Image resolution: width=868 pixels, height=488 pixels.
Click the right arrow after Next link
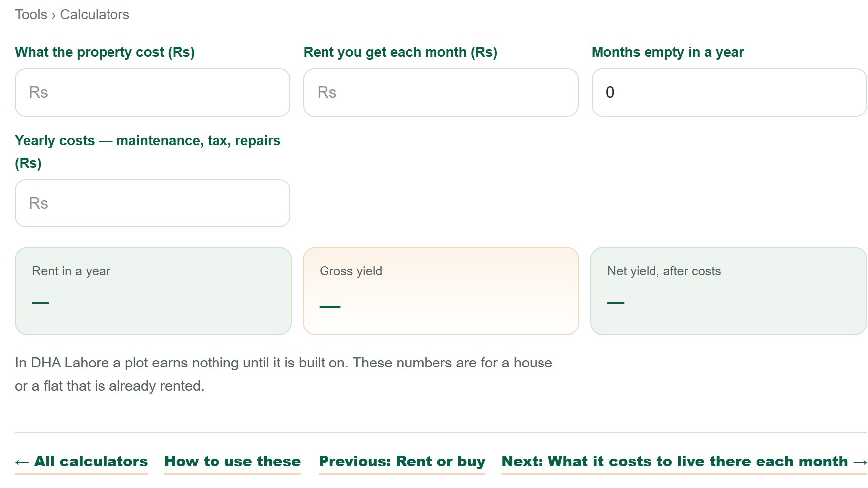[860, 463]
